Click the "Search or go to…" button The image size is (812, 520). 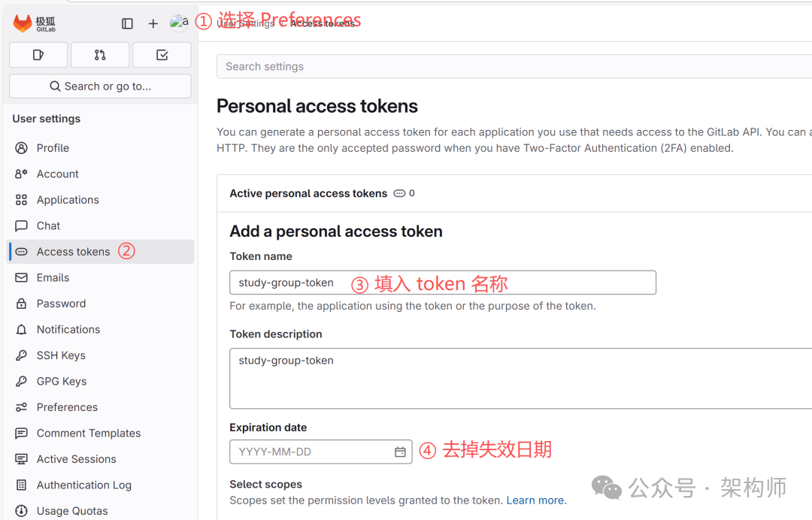(x=100, y=86)
